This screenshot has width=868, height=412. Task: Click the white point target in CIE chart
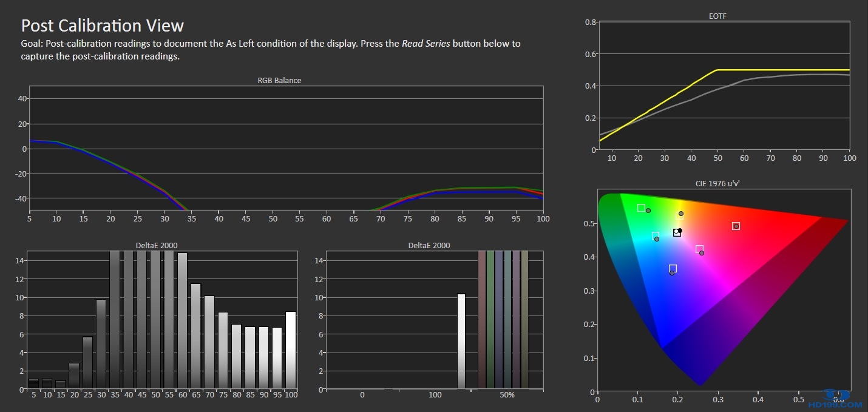tap(677, 232)
